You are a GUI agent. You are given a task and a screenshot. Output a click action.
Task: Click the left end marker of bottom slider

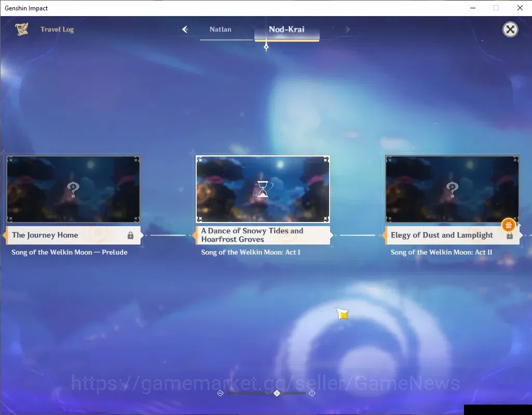coord(220,393)
